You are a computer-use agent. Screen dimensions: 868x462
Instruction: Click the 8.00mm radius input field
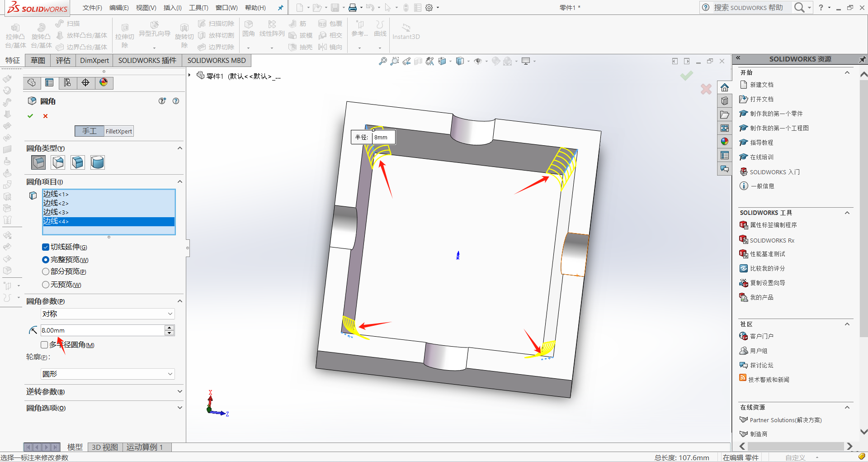[x=103, y=330]
